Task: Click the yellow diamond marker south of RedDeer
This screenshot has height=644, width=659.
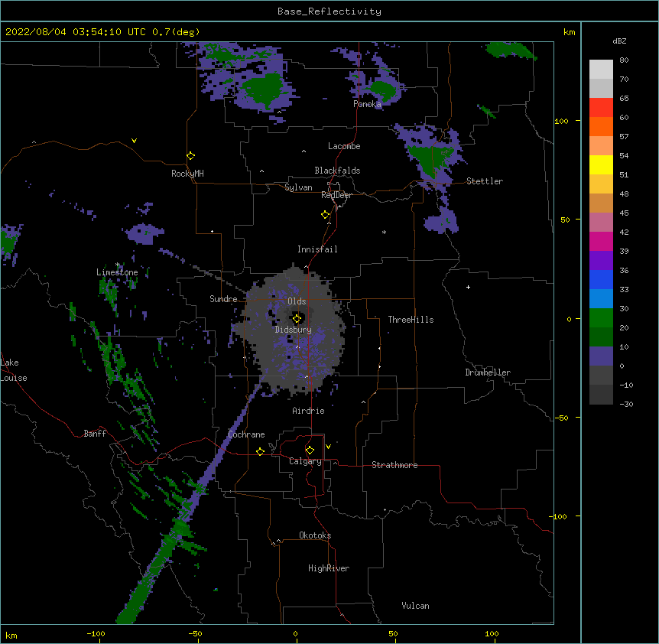Action: point(326,215)
